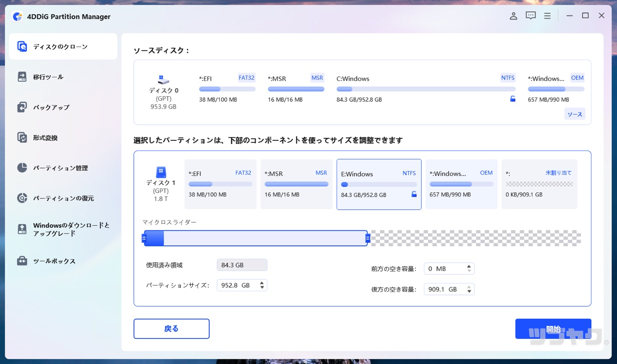
Task: Click the format conversion (形式変換) icon
Action: coord(22,138)
